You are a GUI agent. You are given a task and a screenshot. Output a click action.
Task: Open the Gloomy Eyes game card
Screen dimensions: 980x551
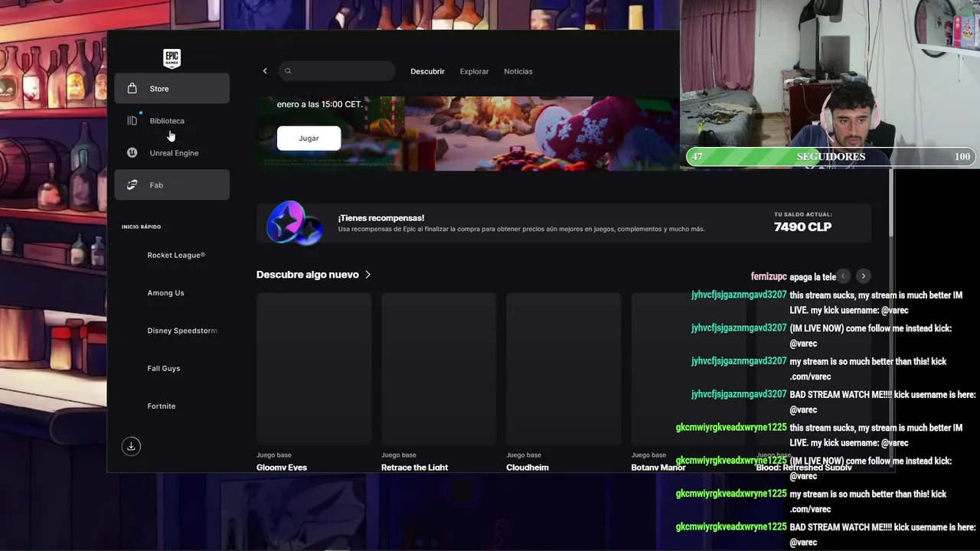(314, 382)
